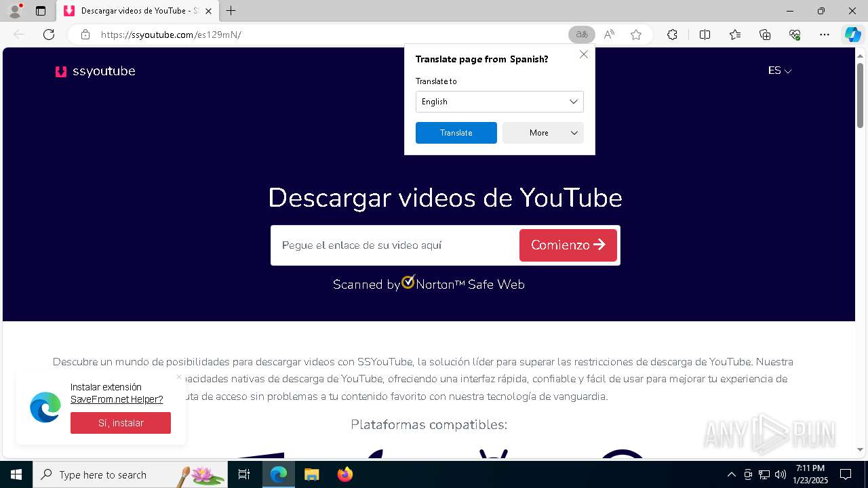Enter split screen view

click(705, 35)
